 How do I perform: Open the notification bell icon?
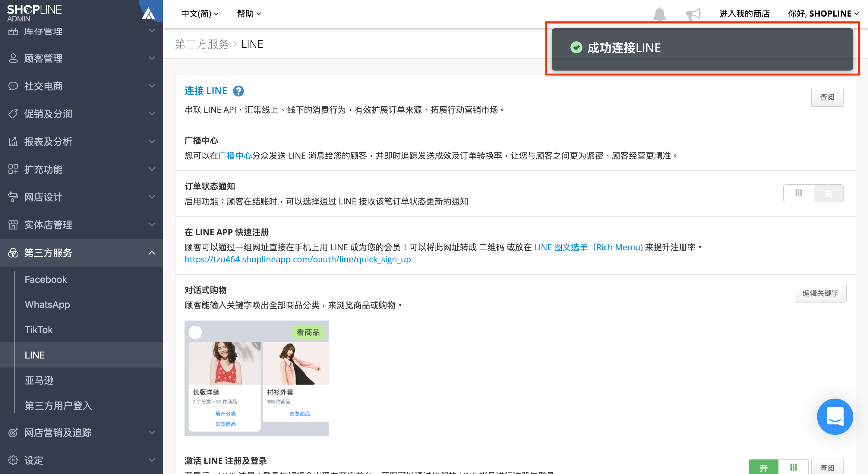coord(659,14)
